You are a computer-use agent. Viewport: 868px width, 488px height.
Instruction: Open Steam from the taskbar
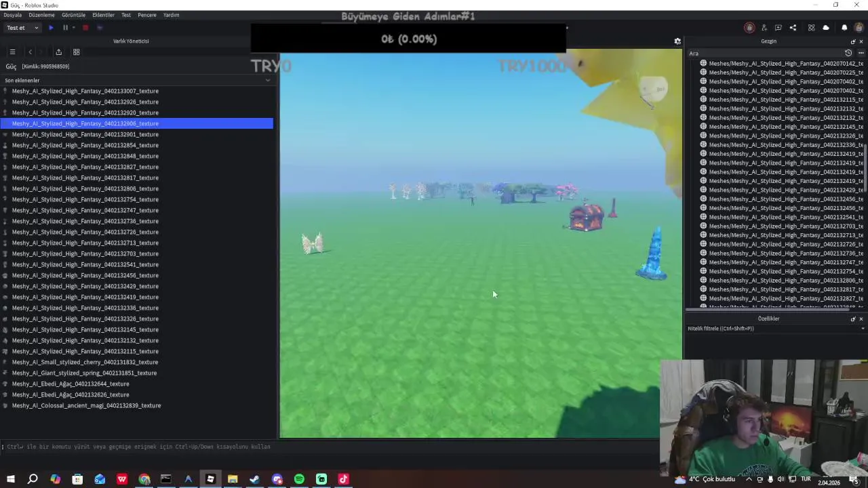point(254,479)
